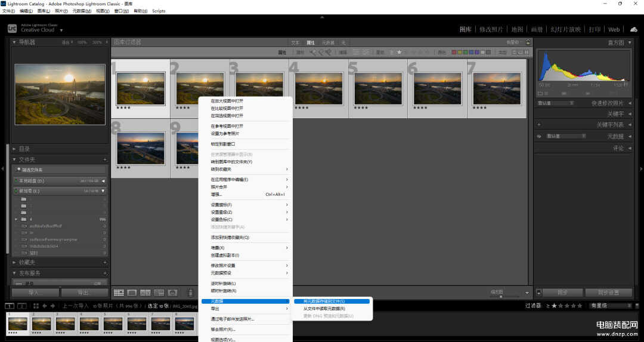Collapse the 文件夹 panel
This screenshot has width=644, height=342.
pyautogui.click(x=14, y=159)
